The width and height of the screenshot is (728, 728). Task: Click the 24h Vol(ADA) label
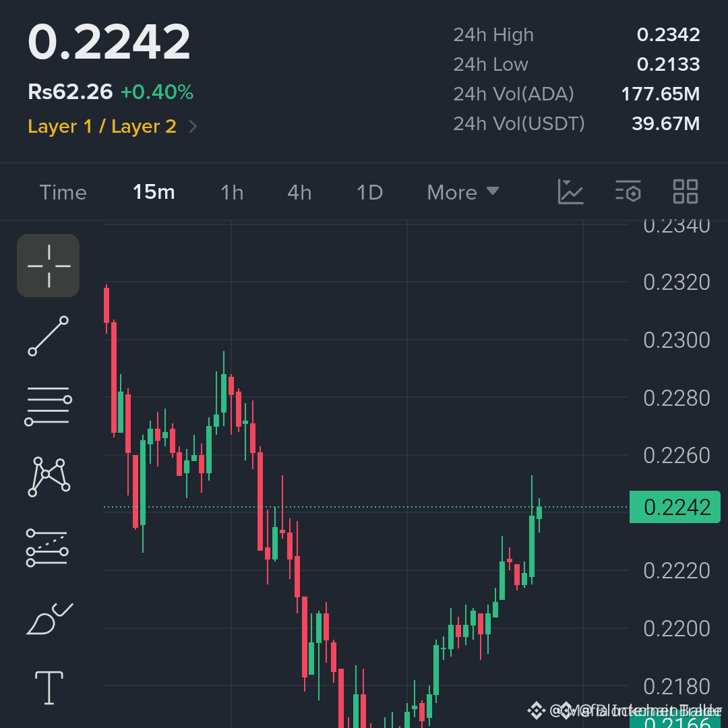pos(514,94)
